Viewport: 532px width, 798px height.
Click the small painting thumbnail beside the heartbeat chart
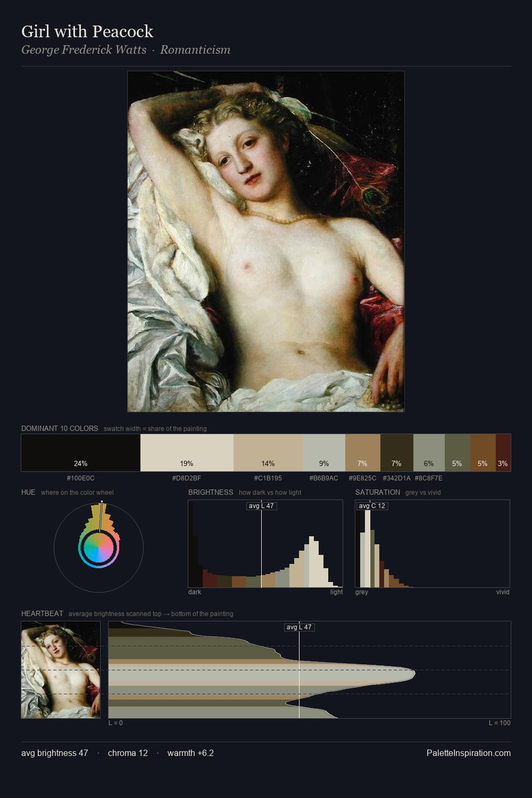pyautogui.click(x=61, y=670)
